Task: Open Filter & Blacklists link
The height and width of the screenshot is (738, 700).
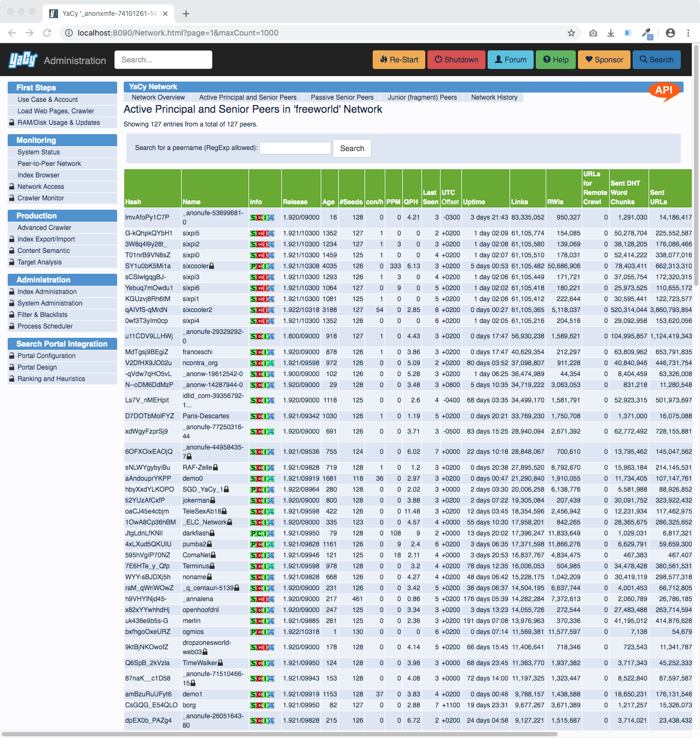Action: [x=42, y=315]
